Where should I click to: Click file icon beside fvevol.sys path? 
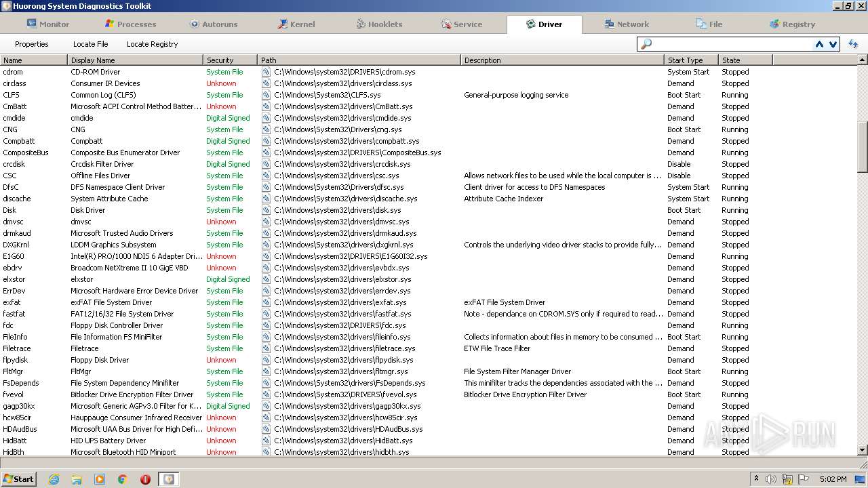click(x=267, y=394)
